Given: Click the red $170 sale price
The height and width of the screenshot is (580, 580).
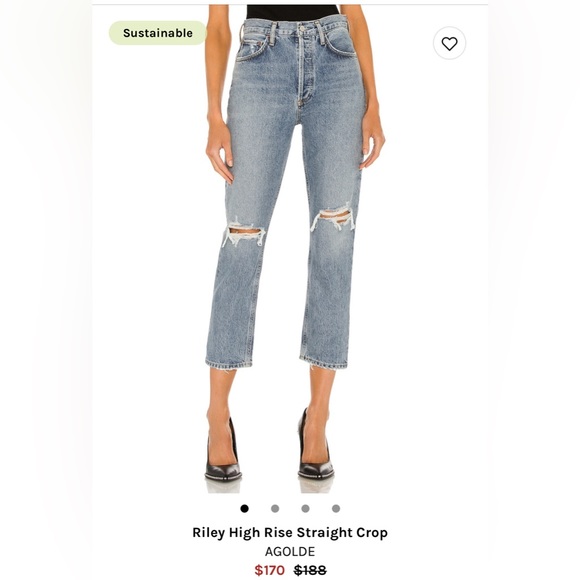Looking at the screenshot, I should (x=269, y=570).
